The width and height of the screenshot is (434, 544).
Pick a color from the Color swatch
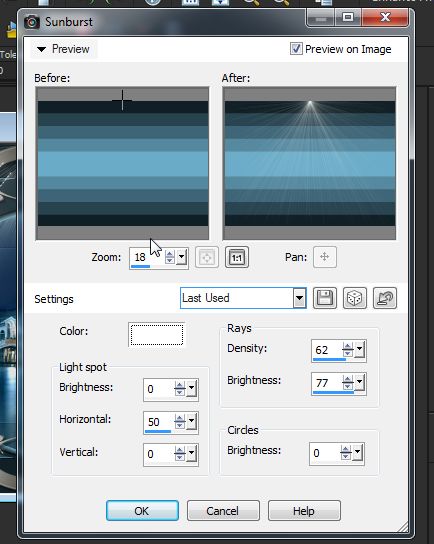(x=157, y=335)
